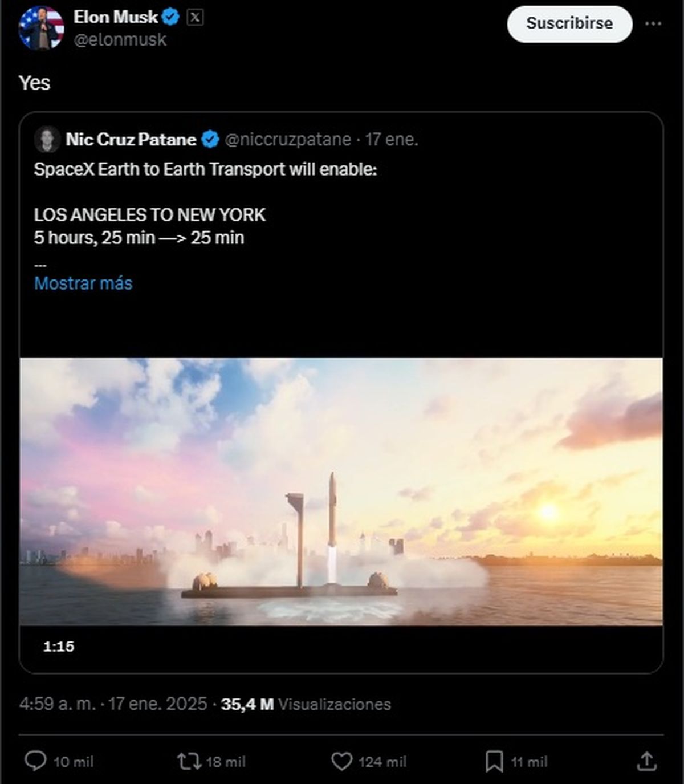Screen dimensions: 684x784
Task: Like the post with heart icon
Action: pyautogui.click(x=341, y=761)
